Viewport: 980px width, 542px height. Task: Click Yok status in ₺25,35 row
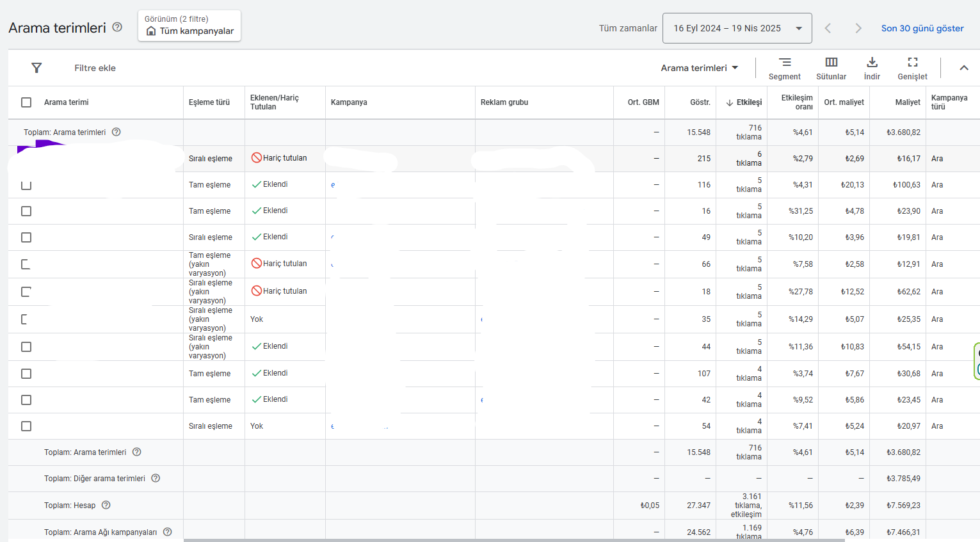[x=257, y=319]
